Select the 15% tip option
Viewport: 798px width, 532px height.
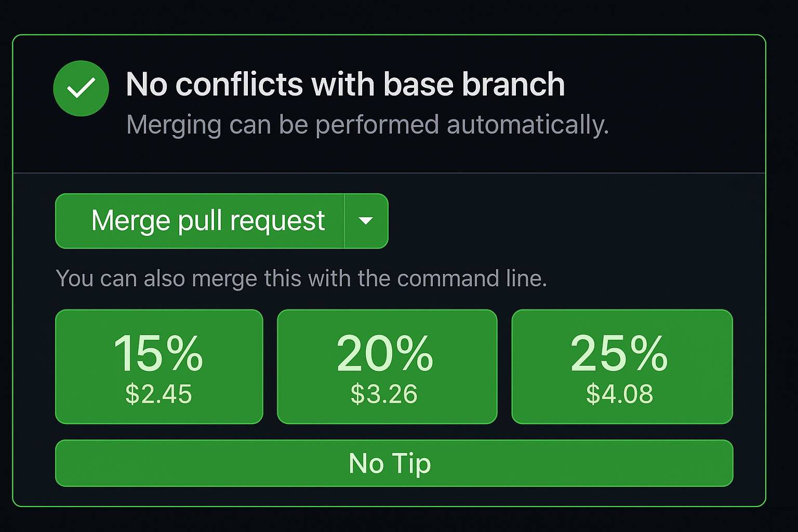159,367
